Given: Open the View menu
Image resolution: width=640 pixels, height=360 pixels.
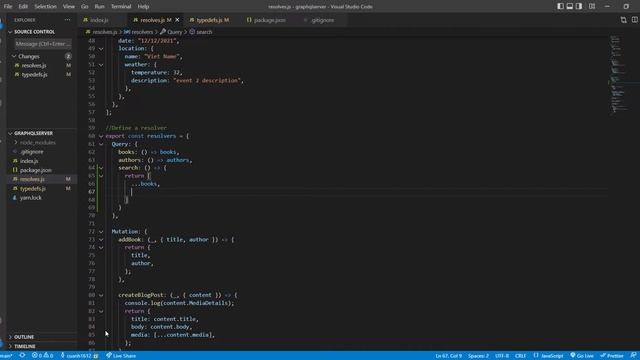Looking at the screenshot, I should [x=69, y=7].
